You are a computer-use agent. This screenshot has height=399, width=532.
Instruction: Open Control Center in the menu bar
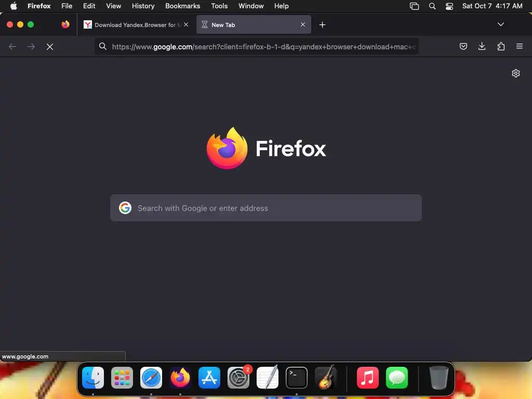(x=449, y=6)
